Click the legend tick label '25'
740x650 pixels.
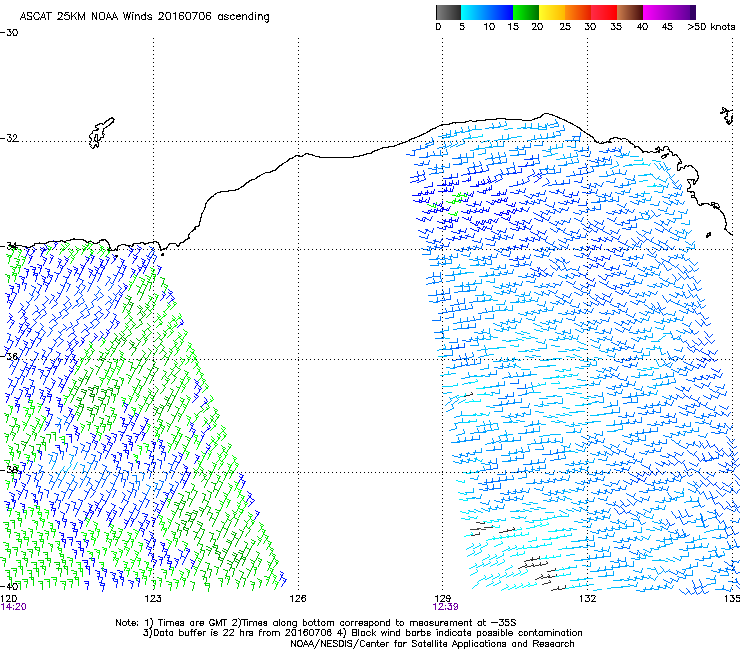pos(565,27)
